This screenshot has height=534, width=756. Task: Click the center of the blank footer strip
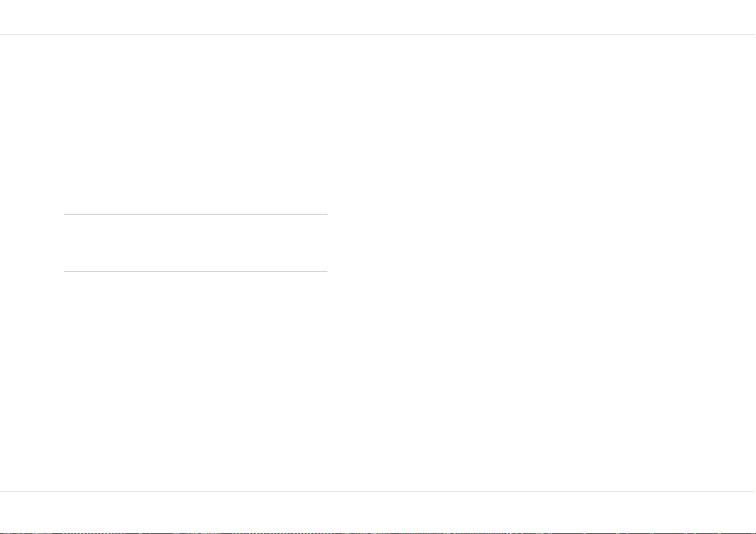pyautogui.click(x=378, y=512)
